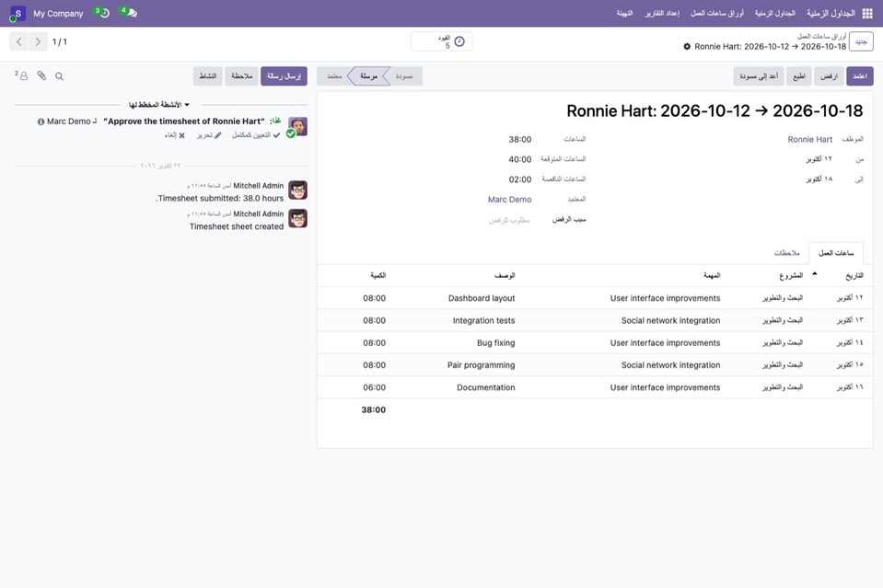
Task: Click أعد إلى مسودة button
Action: 759,76
